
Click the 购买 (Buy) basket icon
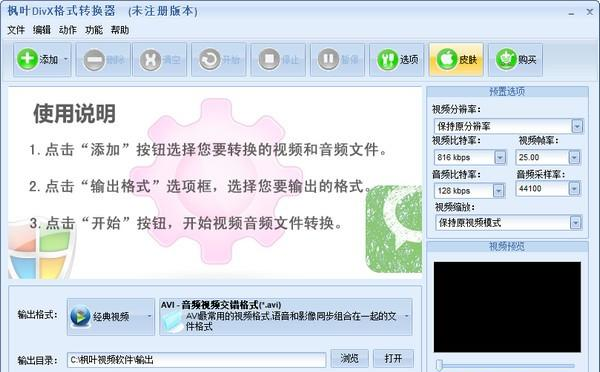(506, 59)
